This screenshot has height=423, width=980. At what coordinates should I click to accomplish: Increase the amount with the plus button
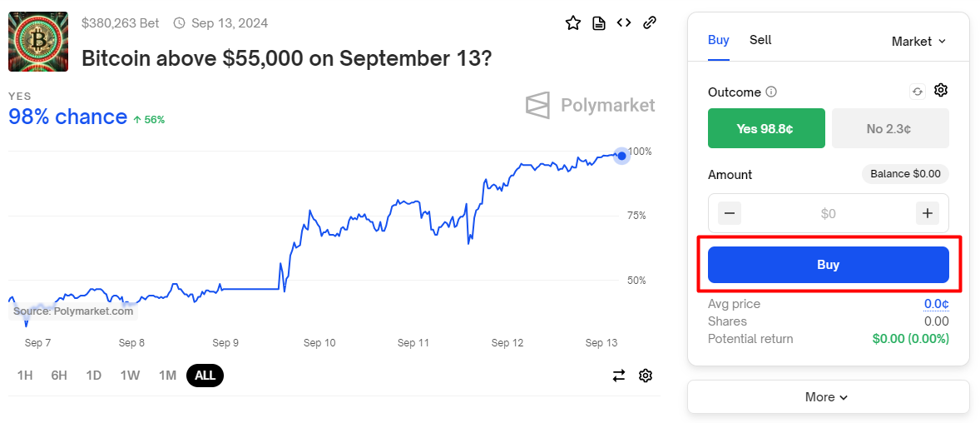click(x=927, y=213)
